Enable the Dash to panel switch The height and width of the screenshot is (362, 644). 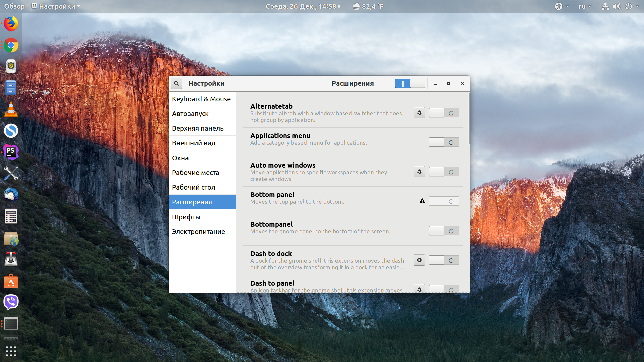(x=444, y=289)
